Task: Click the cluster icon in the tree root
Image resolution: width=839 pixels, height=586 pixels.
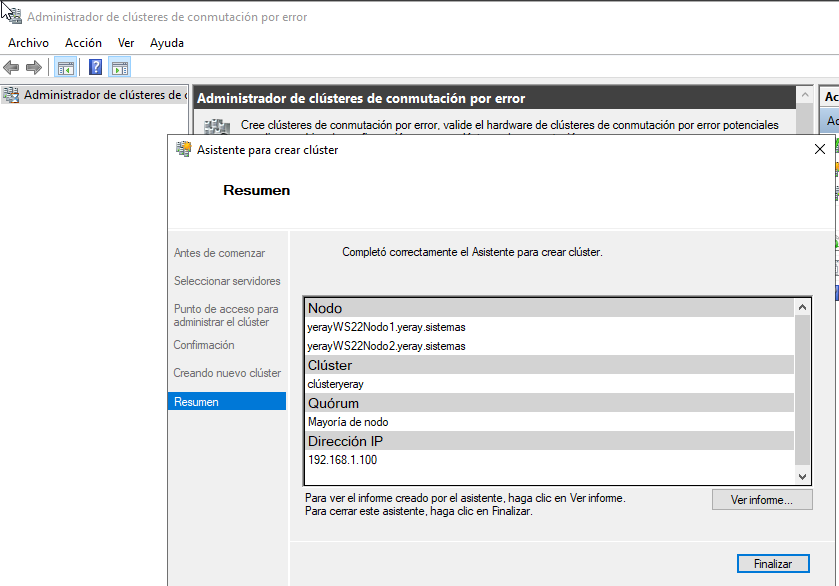Action: click(11, 95)
